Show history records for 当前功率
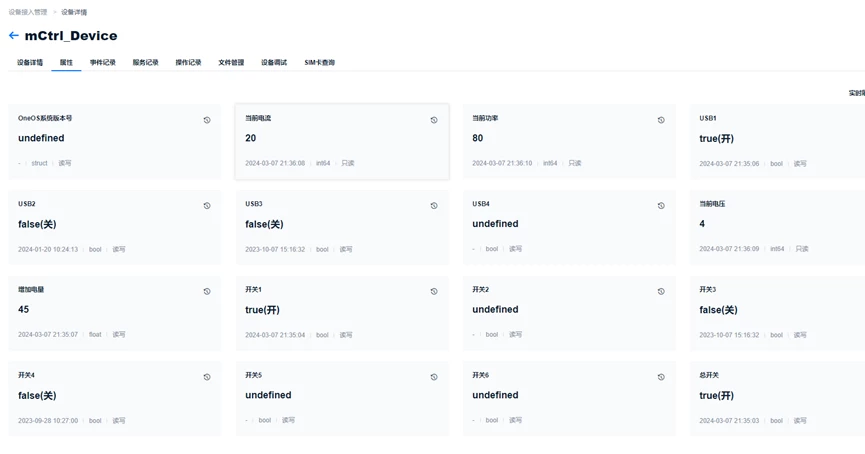Viewport: 865px width, 454px height. [x=661, y=120]
